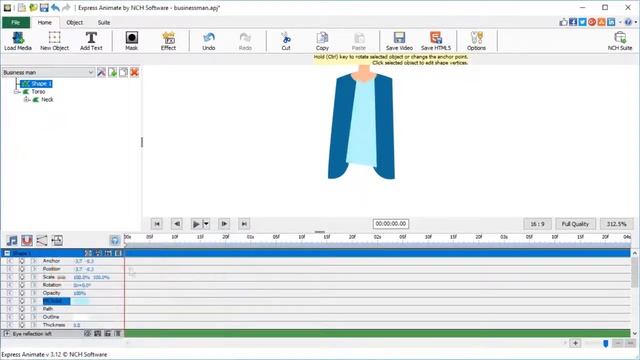Click the motion path graph icon
640x360 pixels.
(x=42, y=240)
